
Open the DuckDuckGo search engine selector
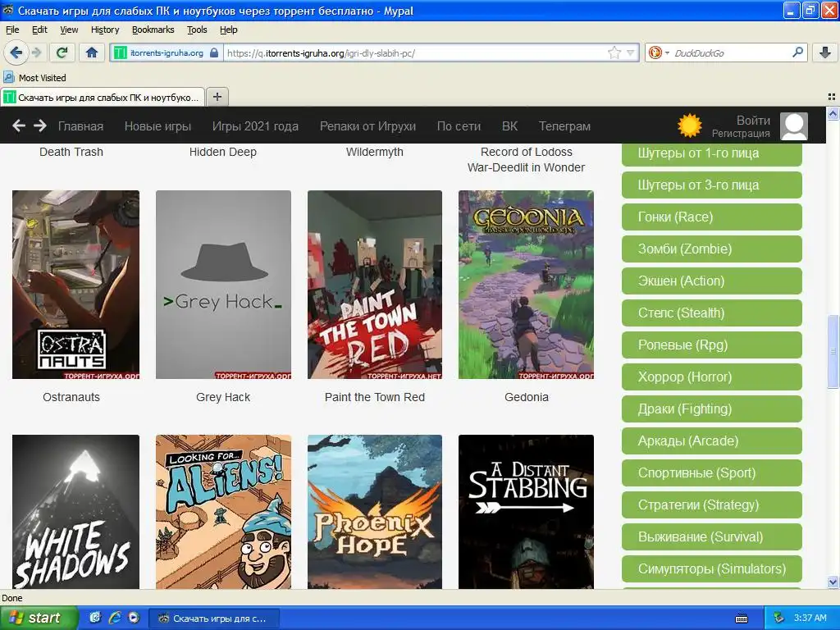click(x=659, y=52)
